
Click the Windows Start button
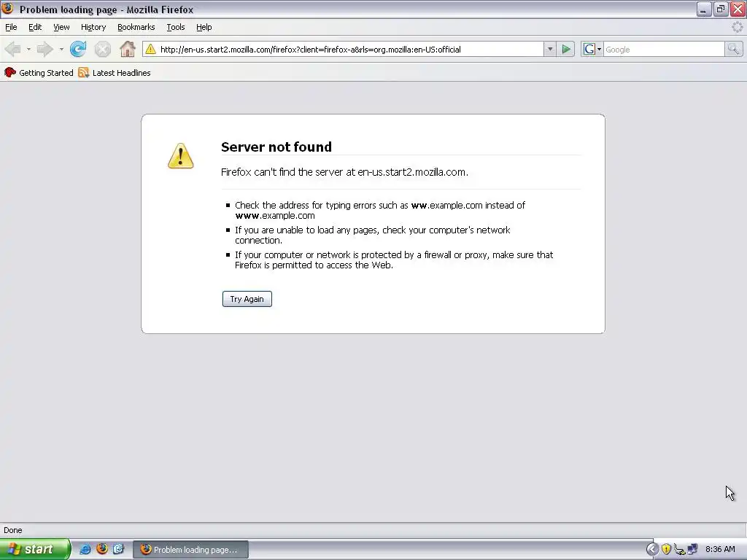tap(34, 549)
